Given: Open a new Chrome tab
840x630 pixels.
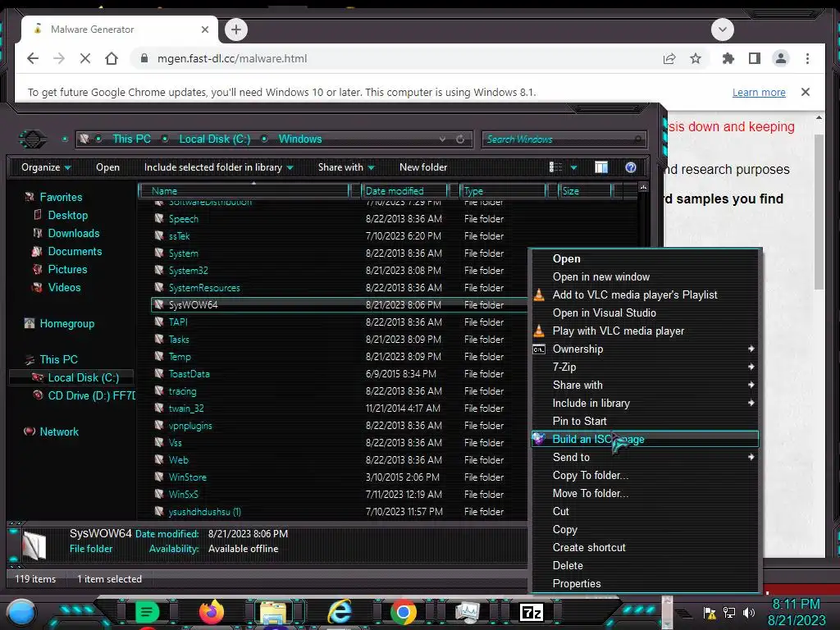Looking at the screenshot, I should tap(236, 30).
